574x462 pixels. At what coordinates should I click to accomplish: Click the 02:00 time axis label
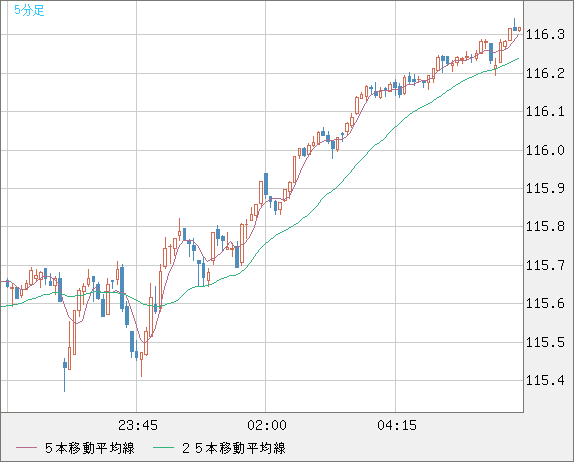pyautogui.click(x=267, y=425)
